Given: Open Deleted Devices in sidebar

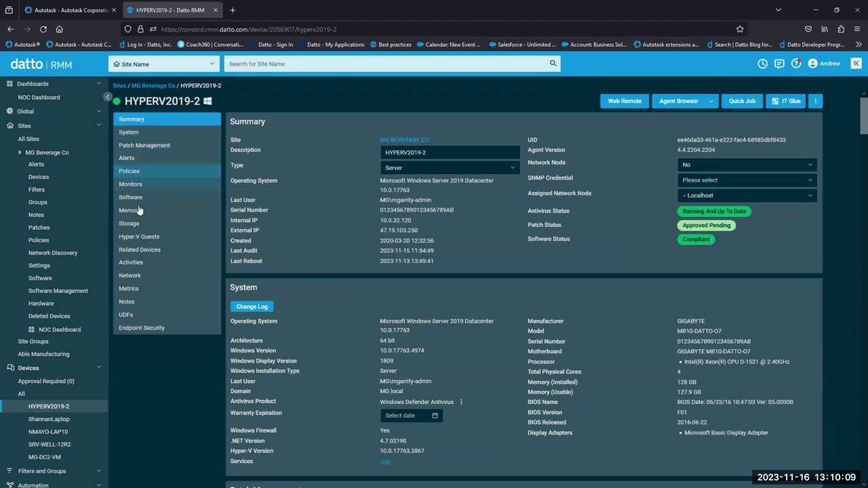Looking at the screenshot, I should pos(49,316).
